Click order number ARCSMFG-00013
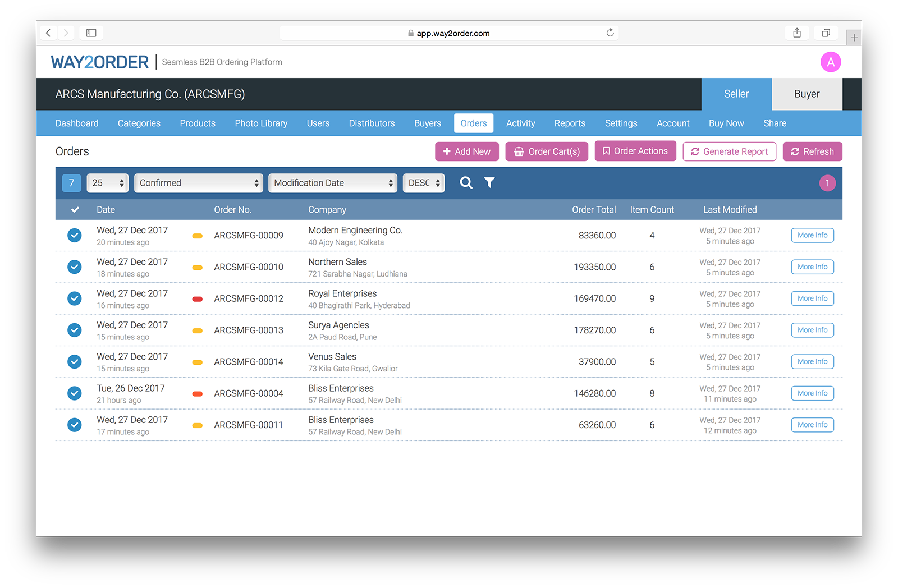The height and width of the screenshot is (588, 898). 249,330
